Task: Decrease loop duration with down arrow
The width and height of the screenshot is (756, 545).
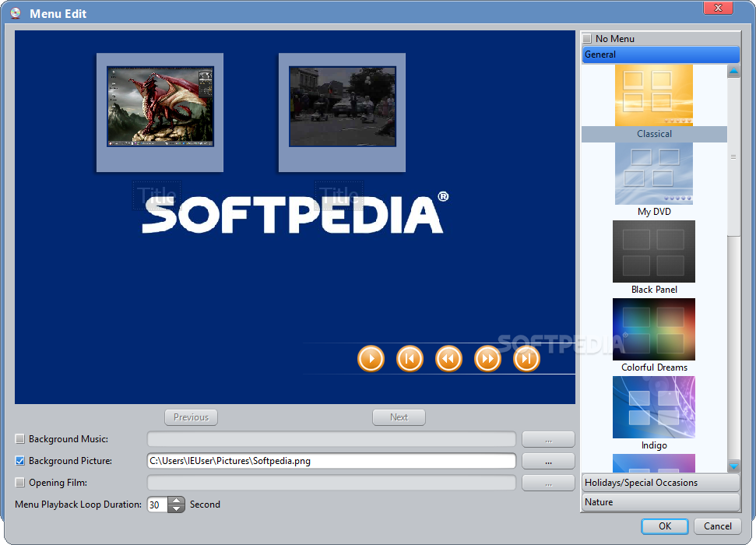Action: (x=177, y=509)
